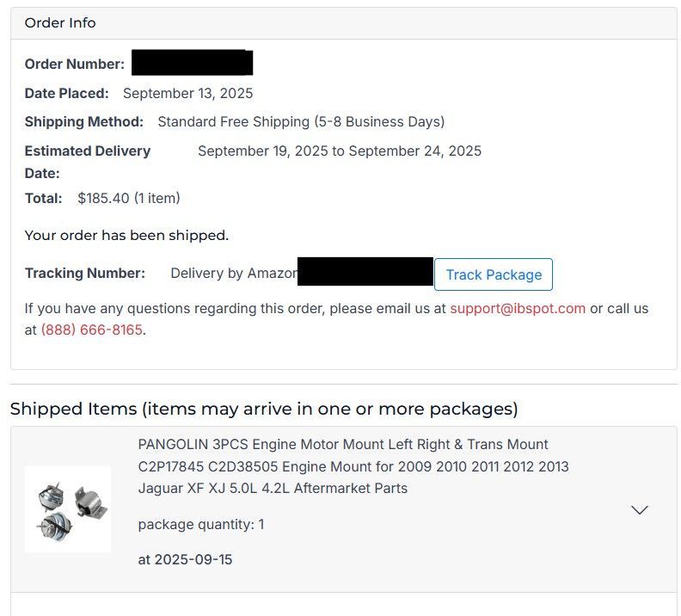This screenshot has width=681, height=616.
Task: Click the engine mount product thumbnail
Action: (x=68, y=509)
